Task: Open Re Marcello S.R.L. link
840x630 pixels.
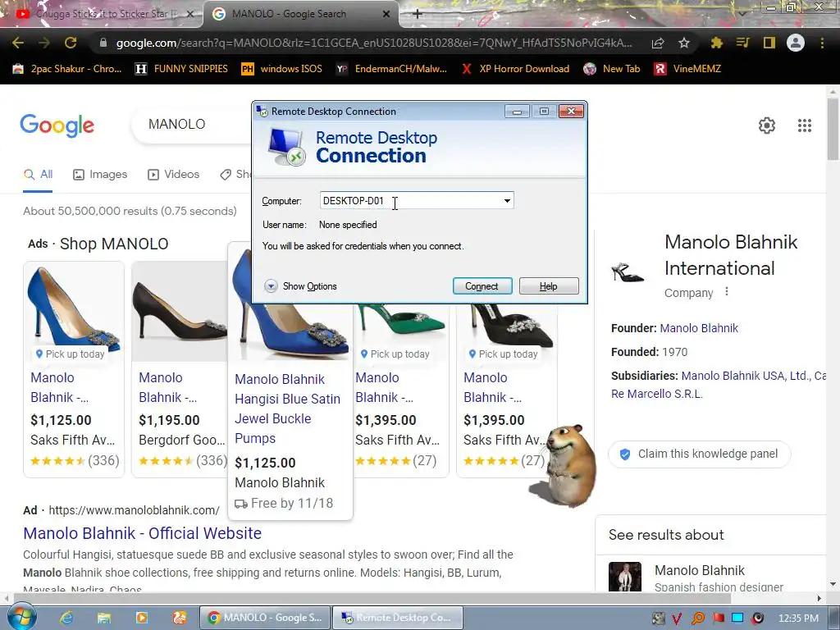Action: (x=657, y=394)
